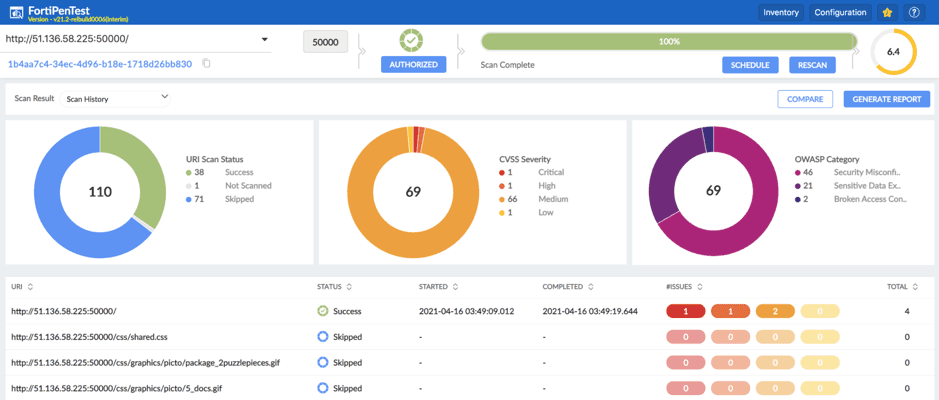The image size is (939, 400).
Task: Sort by URI column sort arrows
Action: (x=30, y=287)
